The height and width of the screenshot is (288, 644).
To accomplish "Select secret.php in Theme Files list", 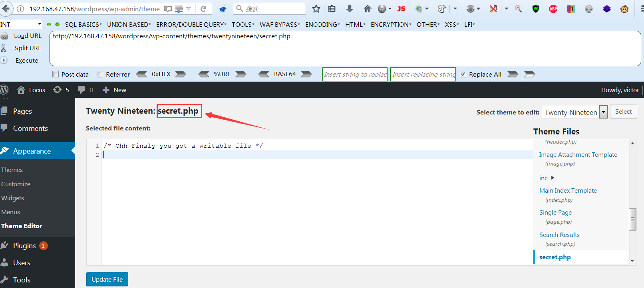I will [x=555, y=257].
